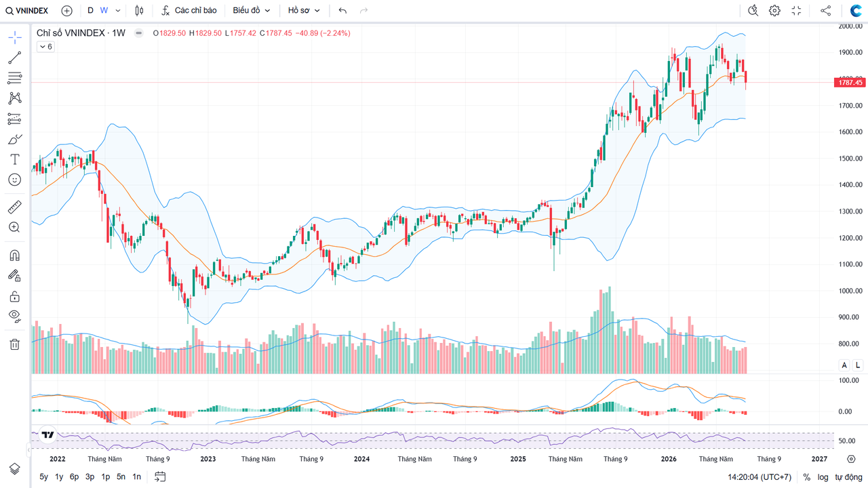Select the brush drawing tool
The width and height of the screenshot is (868, 488).
(x=14, y=139)
